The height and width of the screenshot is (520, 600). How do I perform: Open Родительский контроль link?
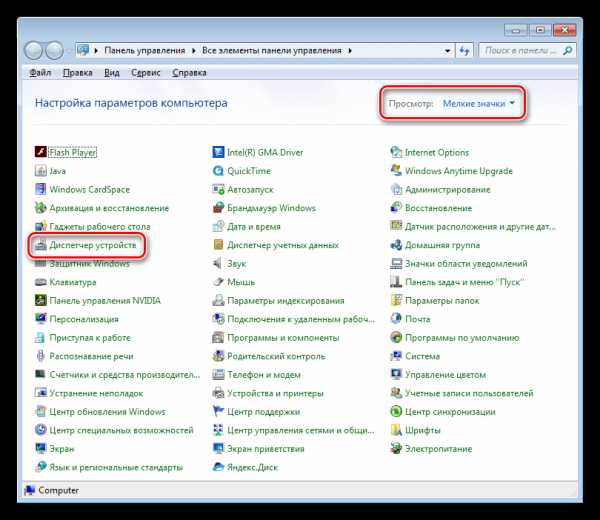[276, 356]
